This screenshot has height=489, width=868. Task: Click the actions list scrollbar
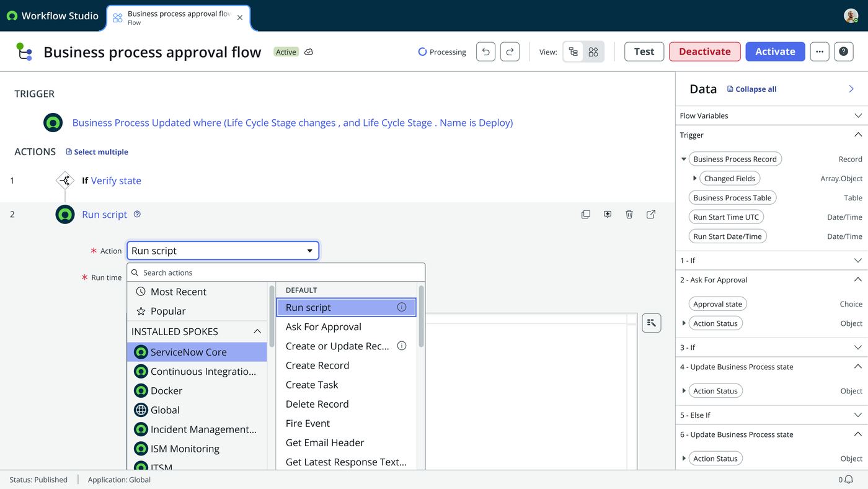(422, 316)
